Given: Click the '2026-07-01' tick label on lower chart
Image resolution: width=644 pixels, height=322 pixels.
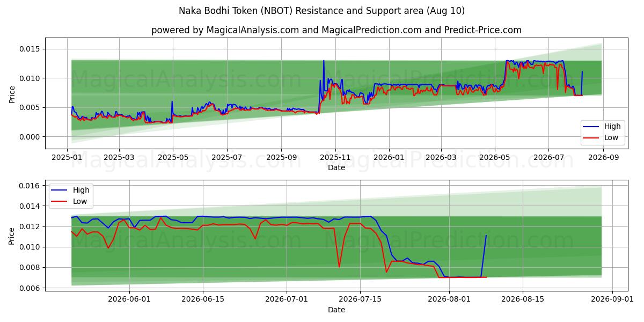Looking at the screenshot, I should (287, 299).
